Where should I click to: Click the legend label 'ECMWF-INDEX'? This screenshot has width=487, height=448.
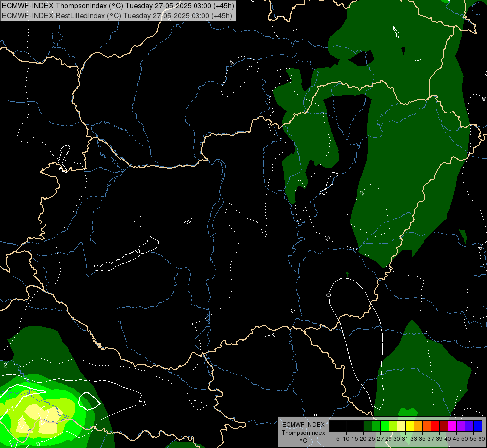(303, 425)
